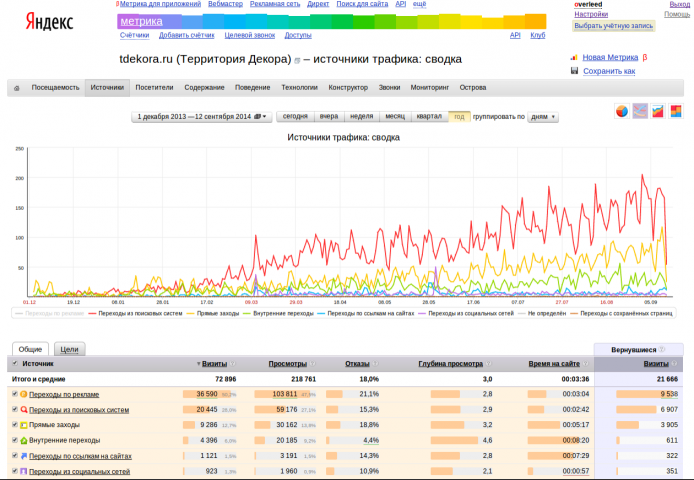This screenshot has height=480, width=694.
Task: Click the search engines magnifier icon
Action: 24,410
